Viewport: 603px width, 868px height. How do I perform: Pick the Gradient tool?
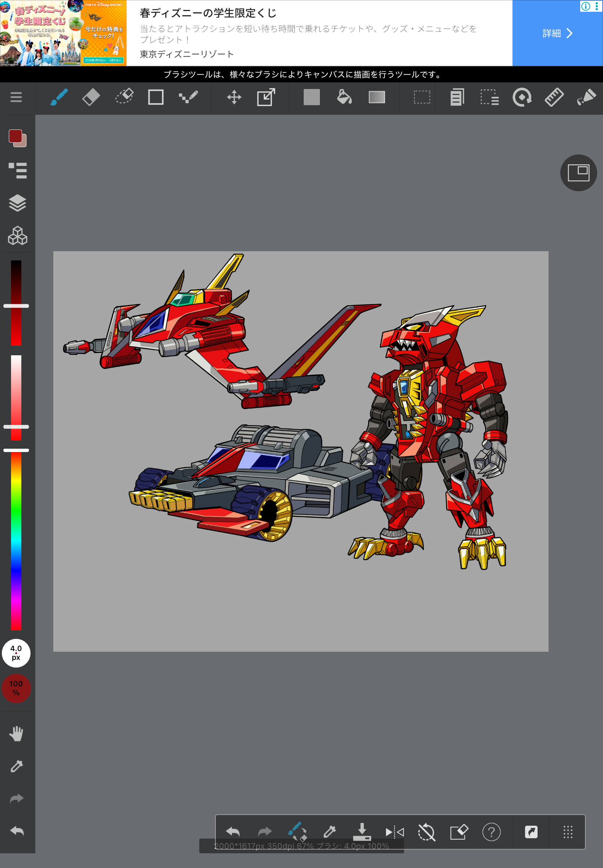pyautogui.click(x=377, y=97)
